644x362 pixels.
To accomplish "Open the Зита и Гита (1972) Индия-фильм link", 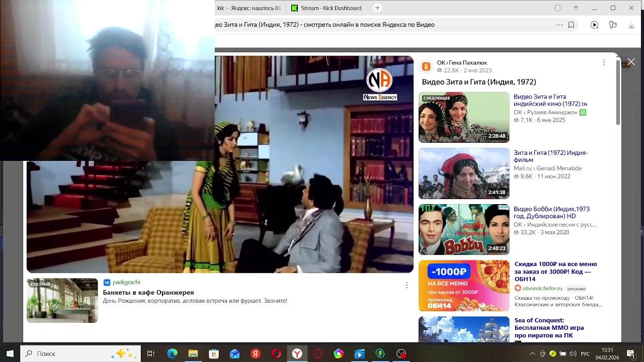I will click(550, 156).
